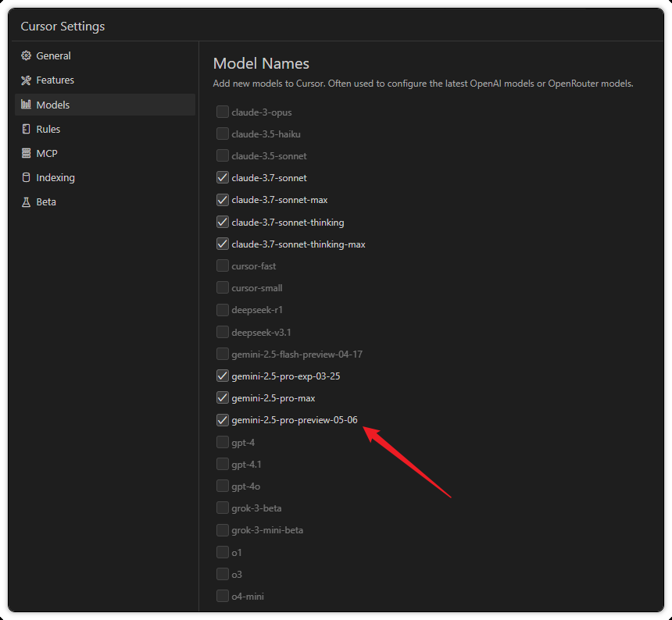Uncheck the claude-3.7-sonnet-max model
The height and width of the screenshot is (620, 672).
click(223, 200)
